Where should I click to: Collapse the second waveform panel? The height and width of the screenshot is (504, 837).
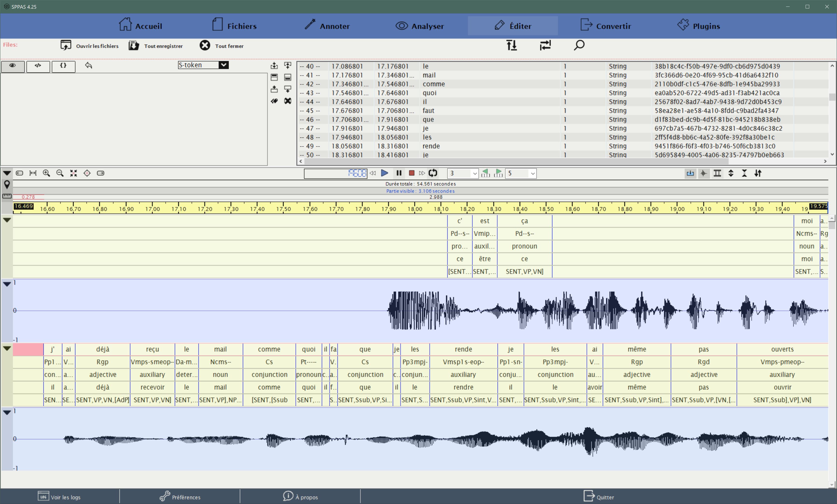click(7, 412)
